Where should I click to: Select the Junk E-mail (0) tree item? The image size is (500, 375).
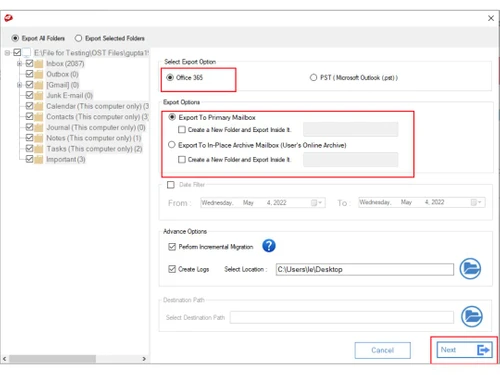click(x=69, y=95)
